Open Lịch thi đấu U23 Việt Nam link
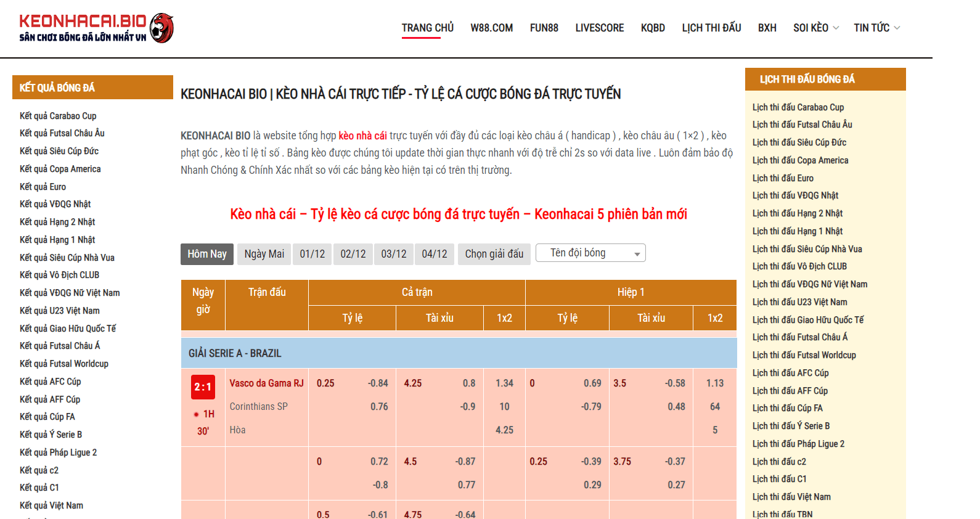 (x=800, y=302)
